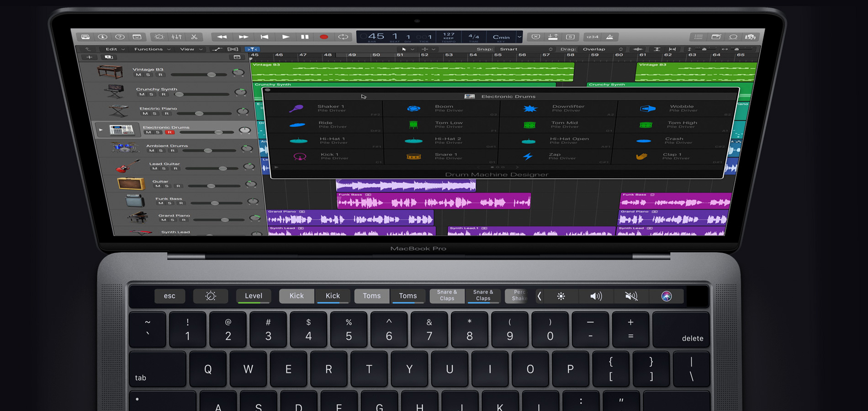The image size is (868, 411).
Task: Toggle the Solo S icon in control bar
Action: click(571, 37)
